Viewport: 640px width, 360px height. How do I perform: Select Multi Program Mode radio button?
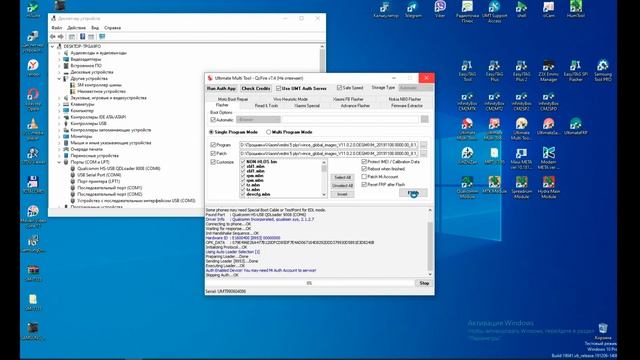tap(268, 132)
